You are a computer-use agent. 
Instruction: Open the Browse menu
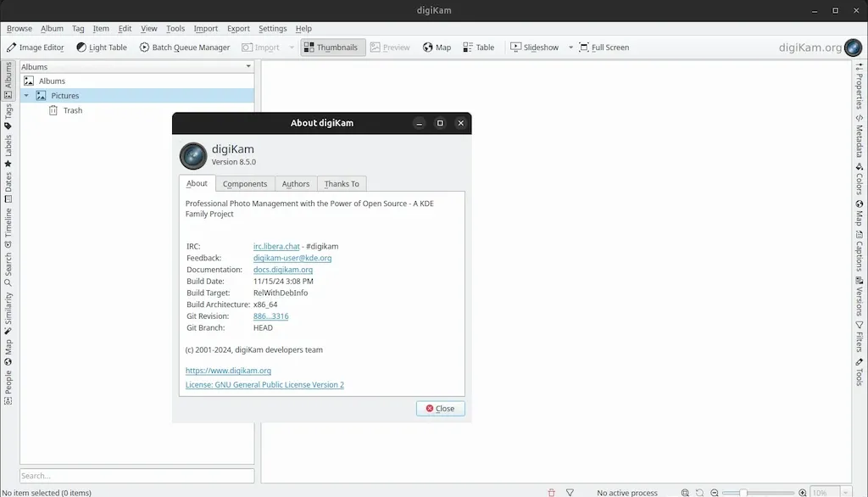19,29
